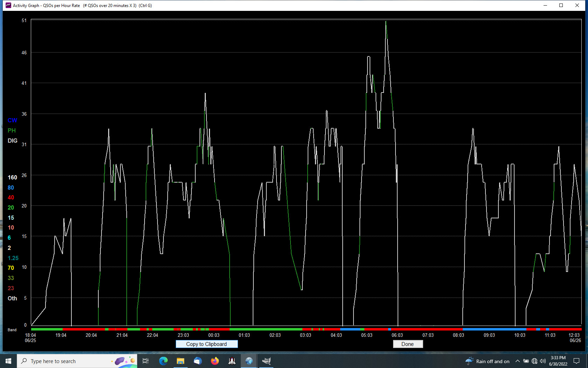Launch Firefox from the taskbar
The image size is (588, 368).
click(x=215, y=361)
